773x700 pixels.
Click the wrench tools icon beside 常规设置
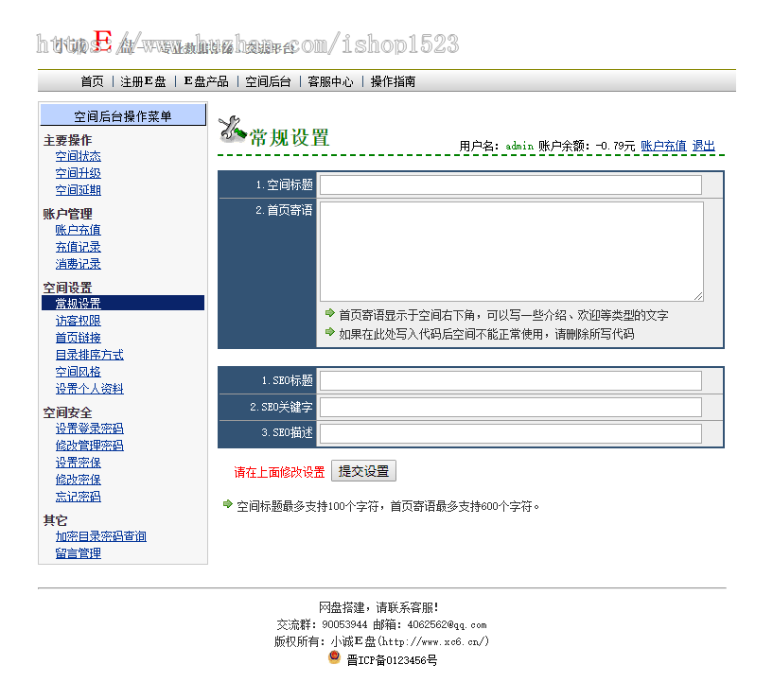pos(232,130)
